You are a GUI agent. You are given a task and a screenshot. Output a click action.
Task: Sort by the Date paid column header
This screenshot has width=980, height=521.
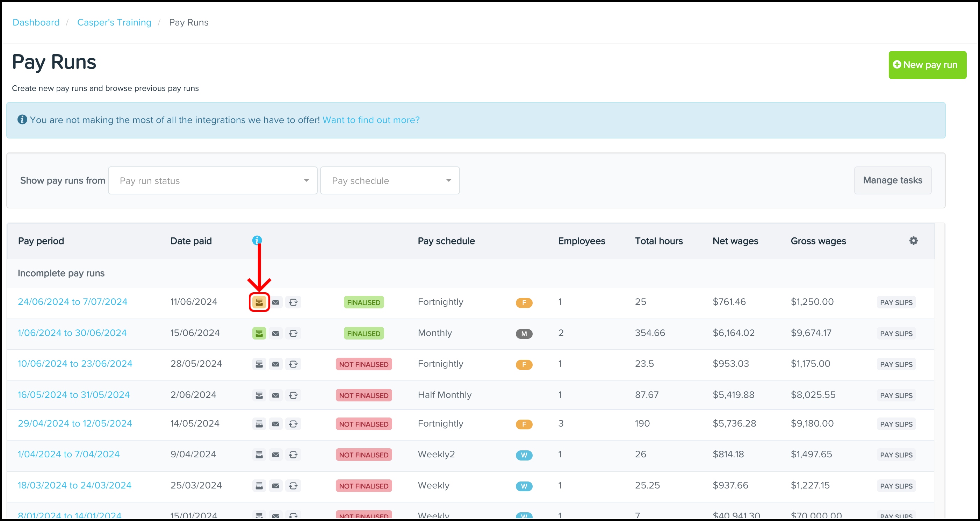[191, 241]
